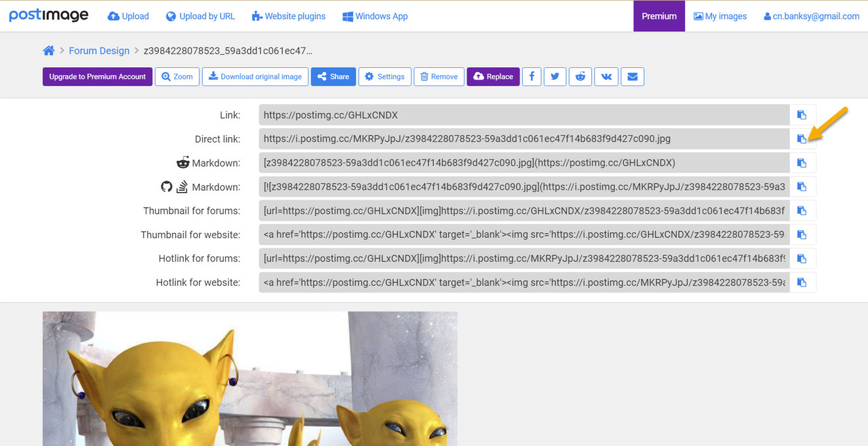Select Thumbnail for forums text field
Viewport: 868px width, 446px height.
(524, 210)
